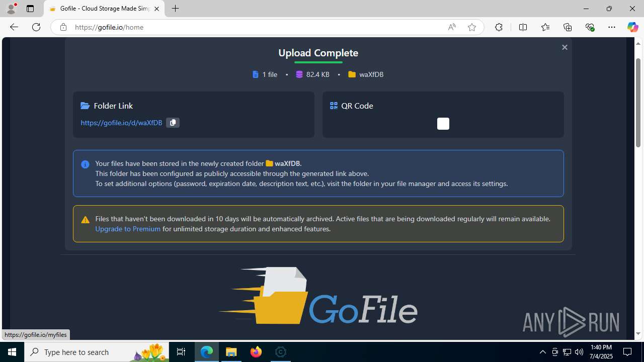Click the Upload Complete heading
The width and height of the screenshot is (644, 362).
[318, 53]
